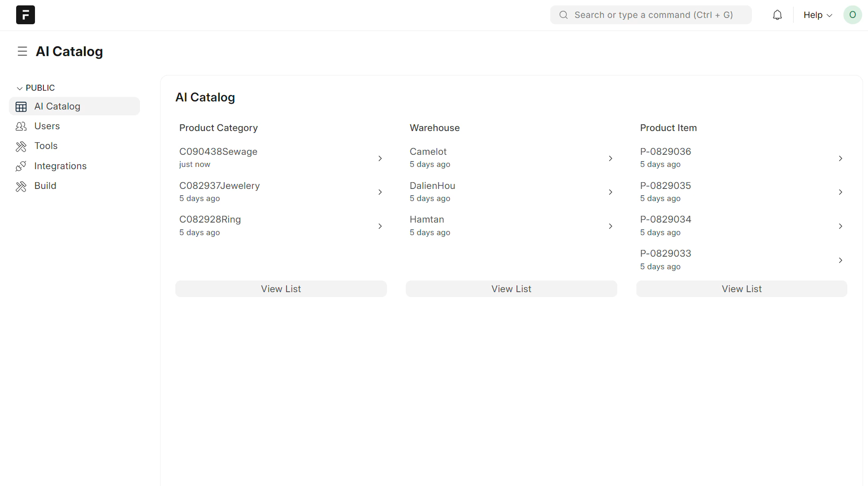Open the notifications bell

click(777, 15)
